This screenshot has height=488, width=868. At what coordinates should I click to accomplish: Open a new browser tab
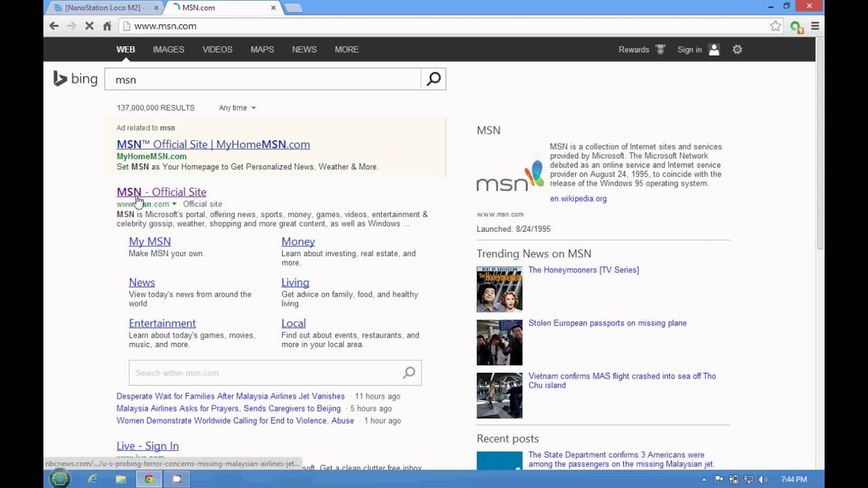(x=293, y=7)
